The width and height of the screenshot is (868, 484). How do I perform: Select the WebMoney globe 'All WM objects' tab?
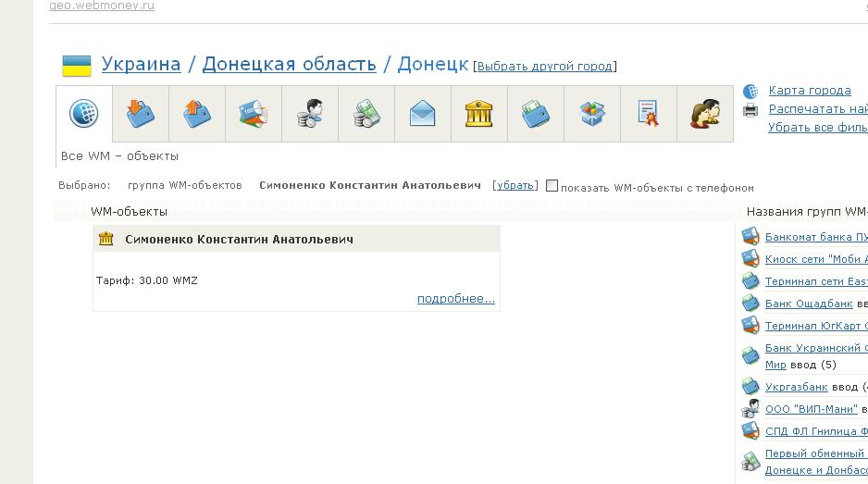tap(84, 114)
